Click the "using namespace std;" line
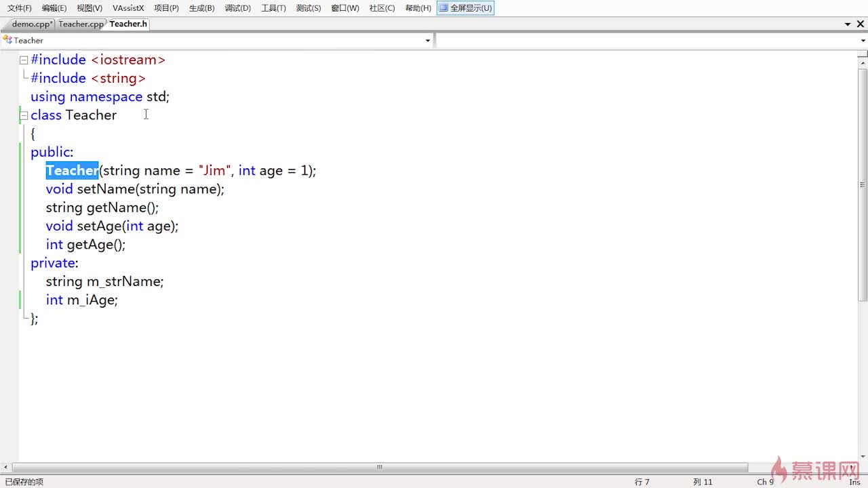Viewport: 868px width, 488px height. [x=100, y=97]
